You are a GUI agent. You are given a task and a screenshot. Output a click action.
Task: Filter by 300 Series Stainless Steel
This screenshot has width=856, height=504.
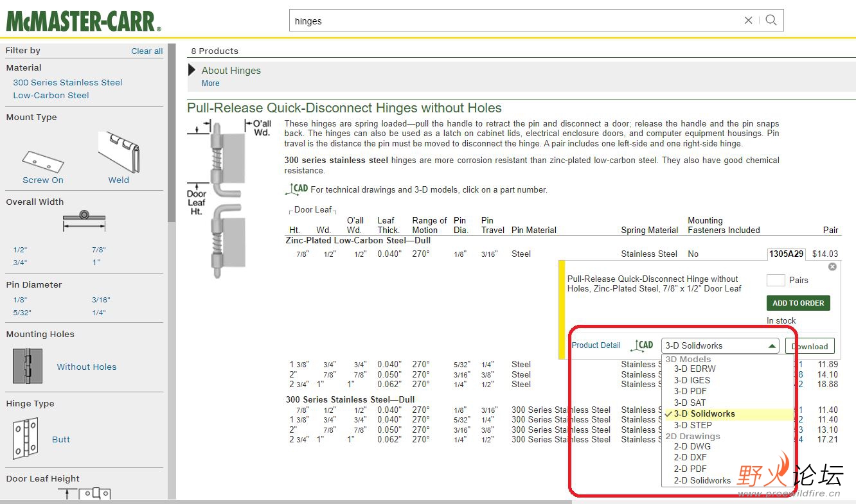pos(67,82)
